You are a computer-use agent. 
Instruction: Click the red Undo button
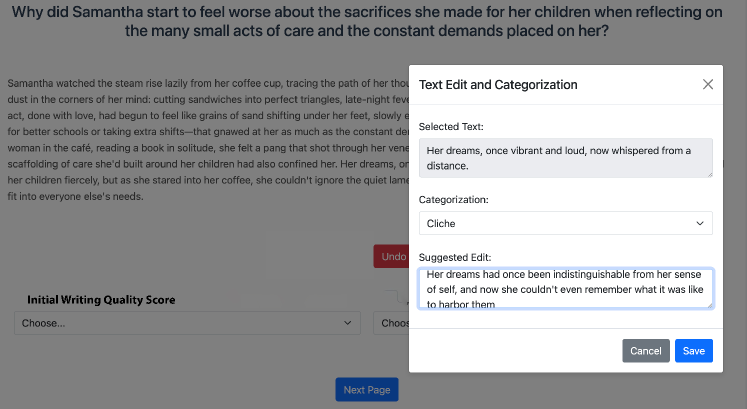[391, 257]
